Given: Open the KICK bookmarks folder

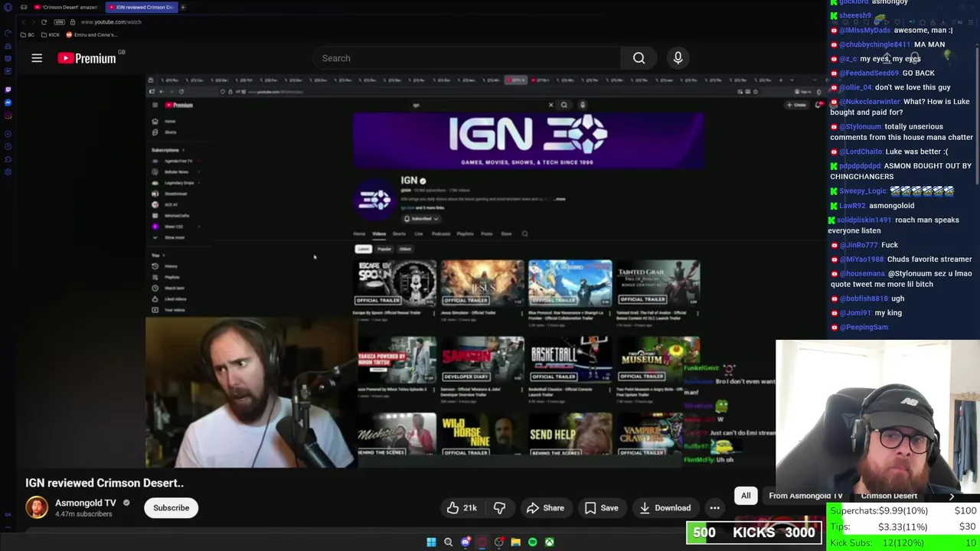Looking at the screenshot, I should (x=51, y=34).
